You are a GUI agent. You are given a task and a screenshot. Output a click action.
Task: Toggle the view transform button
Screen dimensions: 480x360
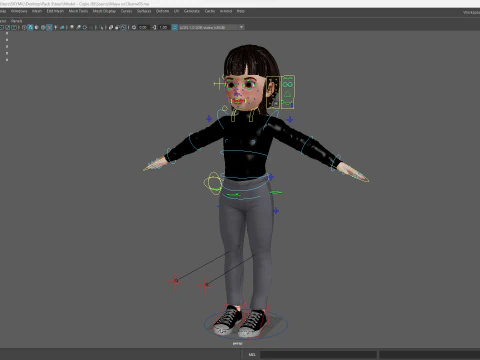coord(174,27)
